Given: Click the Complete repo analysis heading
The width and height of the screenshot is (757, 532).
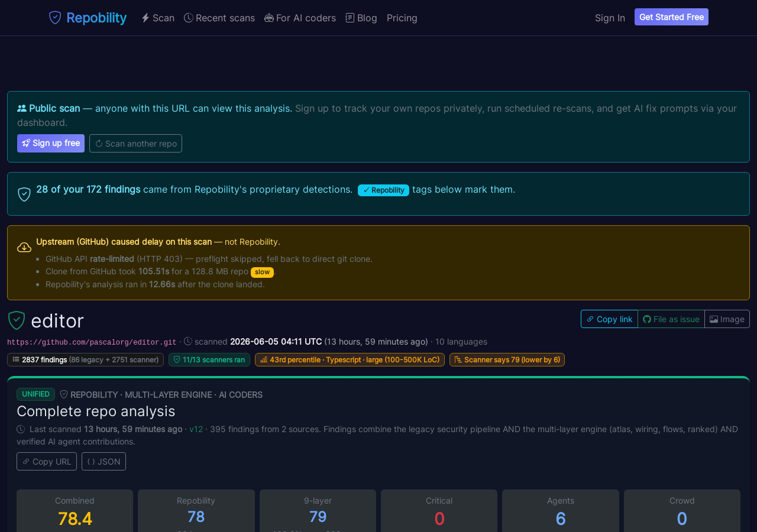Looking at the screenshot, I should 96,411.
